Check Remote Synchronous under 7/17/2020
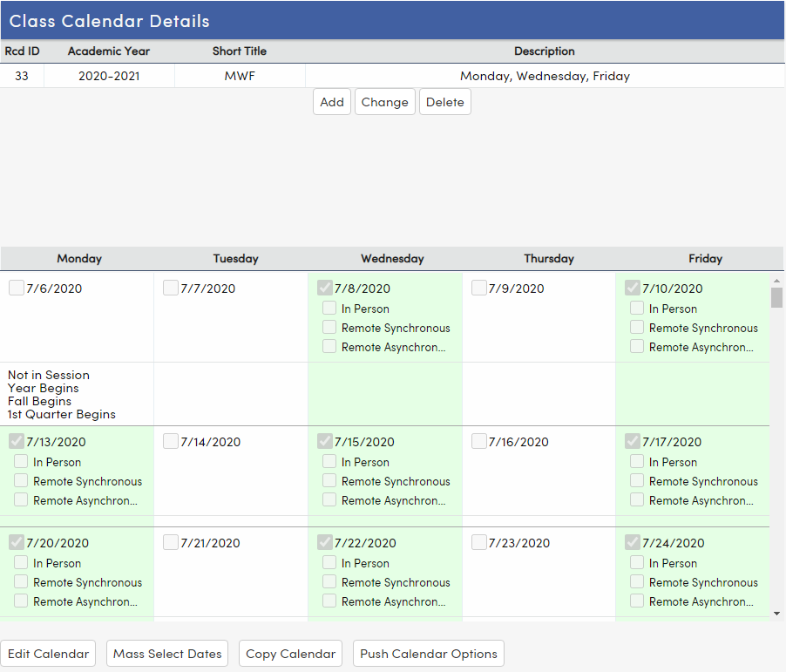The image size is (786, 672). click(x=637, y=480)
